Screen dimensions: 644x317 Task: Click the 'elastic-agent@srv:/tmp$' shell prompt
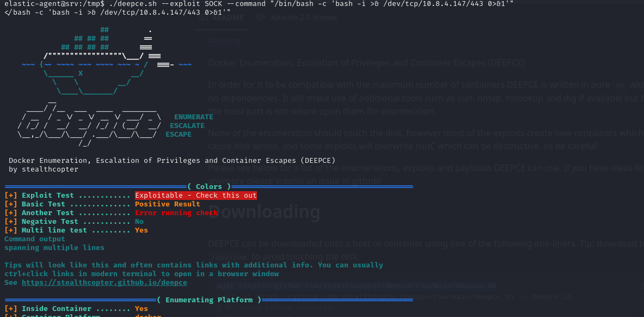[54, 4]
